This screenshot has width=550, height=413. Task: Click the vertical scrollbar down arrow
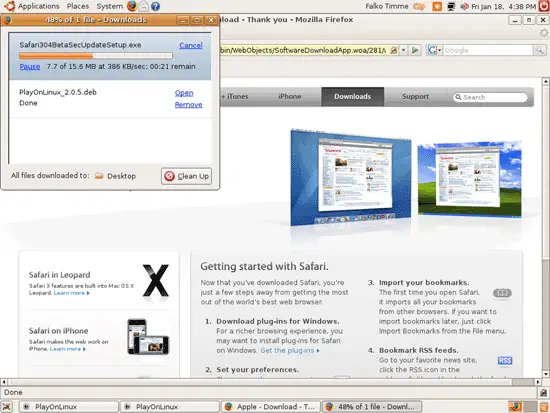pyautogui.click(x=545, y=374)
